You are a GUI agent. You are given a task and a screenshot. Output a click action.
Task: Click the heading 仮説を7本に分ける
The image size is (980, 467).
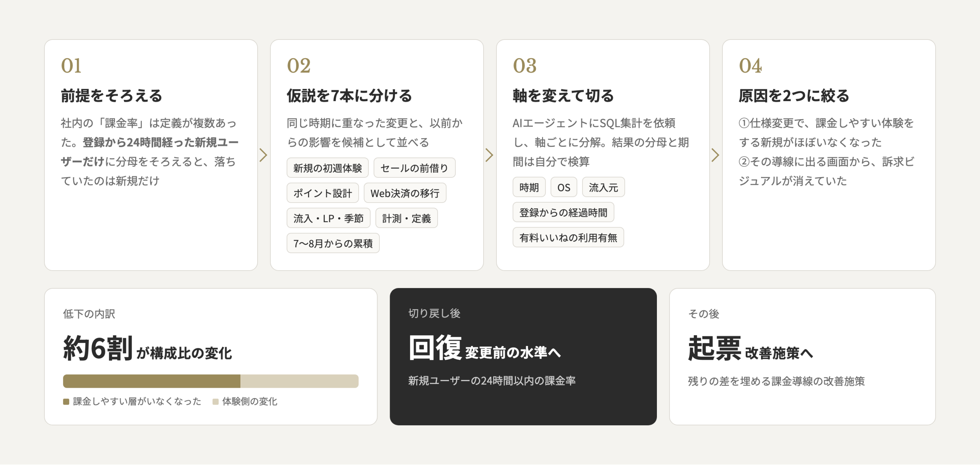(x=349, y=95)
